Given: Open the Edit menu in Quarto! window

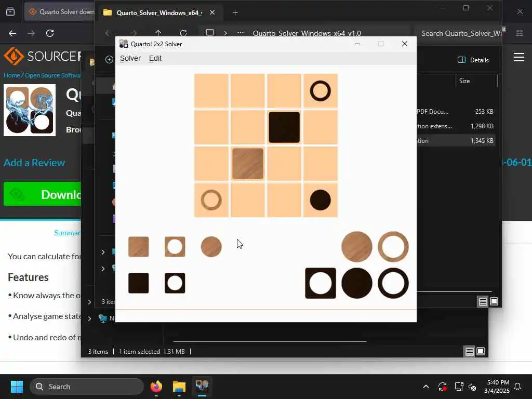Looking at the screenshot, I should [x=155, y=58].
